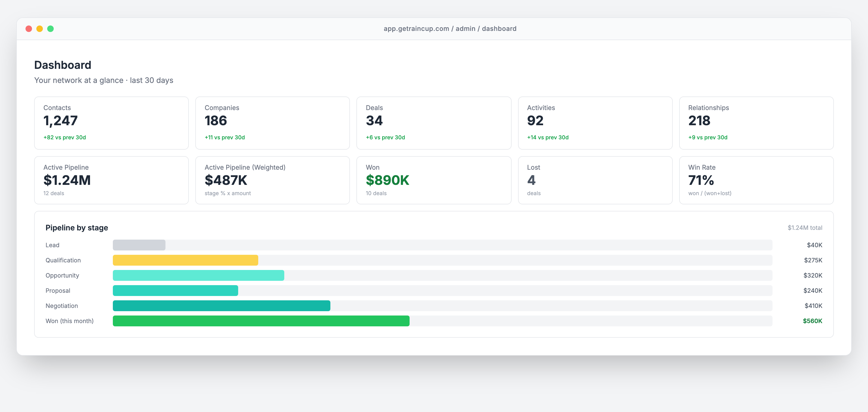Click the 'Pipeline by stage' heading
This screenshot has width=868, height=412.
(77, 228)
